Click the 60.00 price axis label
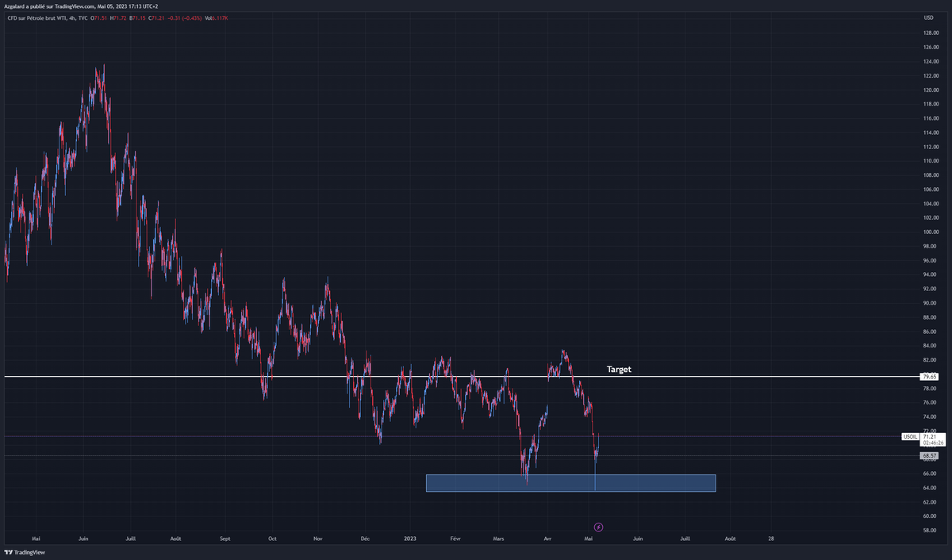 931,516
